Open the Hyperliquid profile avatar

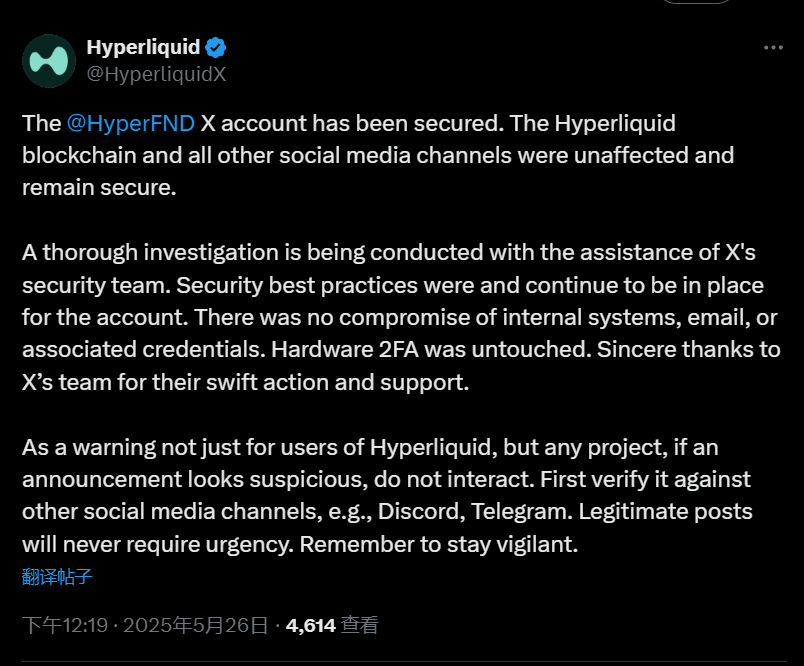tap(49, 60)
